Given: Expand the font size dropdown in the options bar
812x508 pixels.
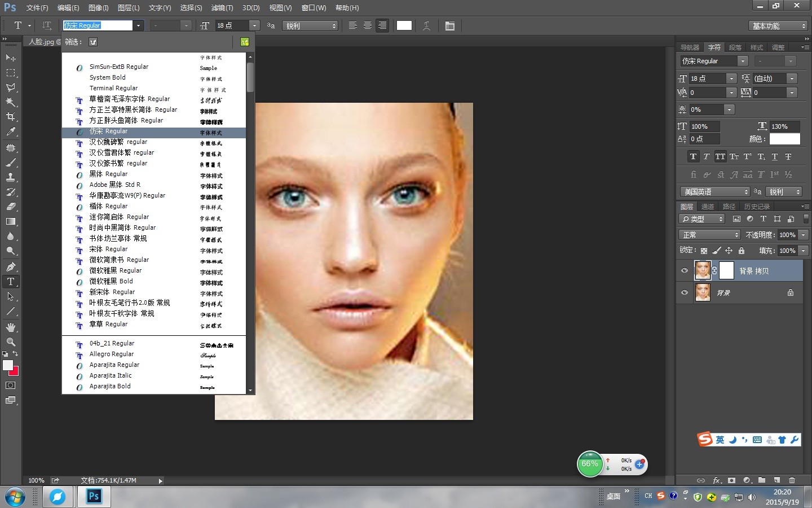Looking at the screenshot, I should click(254, 25).
